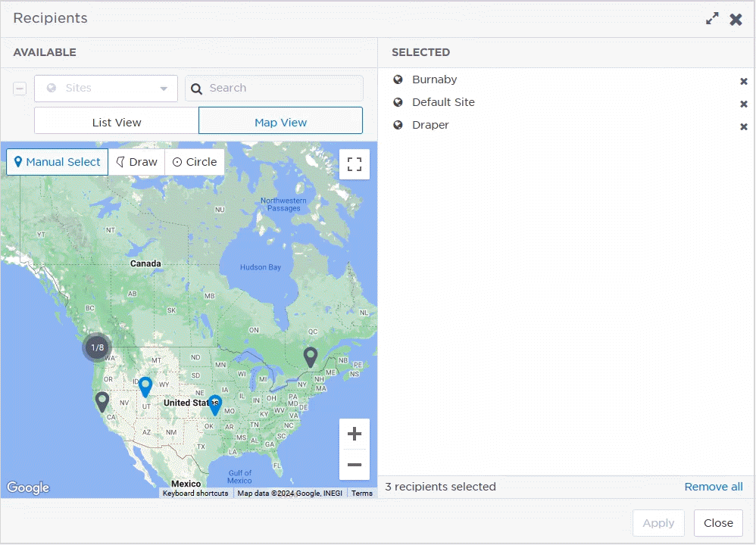
Task: Close the Recipients dialog with the X icon
Action: pos(736,19)
